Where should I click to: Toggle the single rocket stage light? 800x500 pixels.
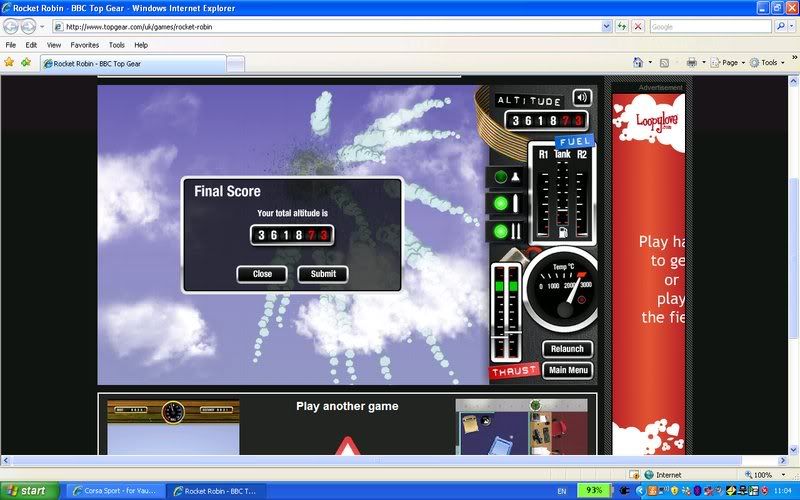pos(501,203)
